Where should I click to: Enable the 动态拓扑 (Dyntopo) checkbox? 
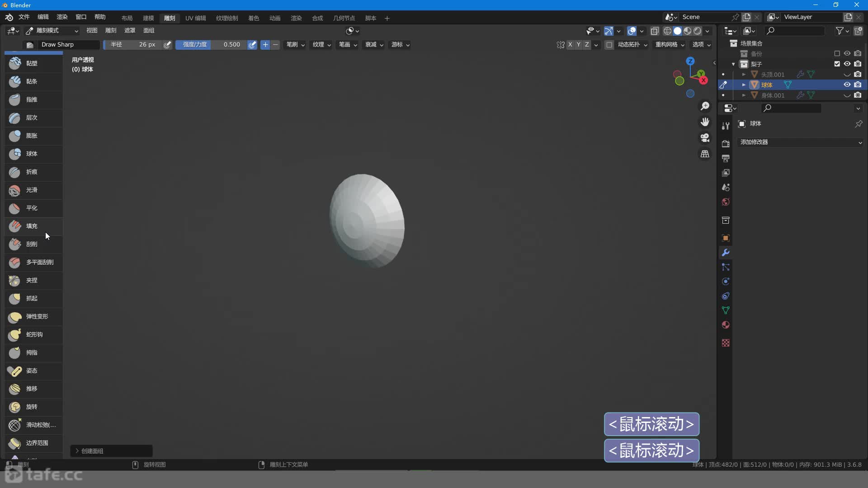pyautogui.click(x=609, y=45)
